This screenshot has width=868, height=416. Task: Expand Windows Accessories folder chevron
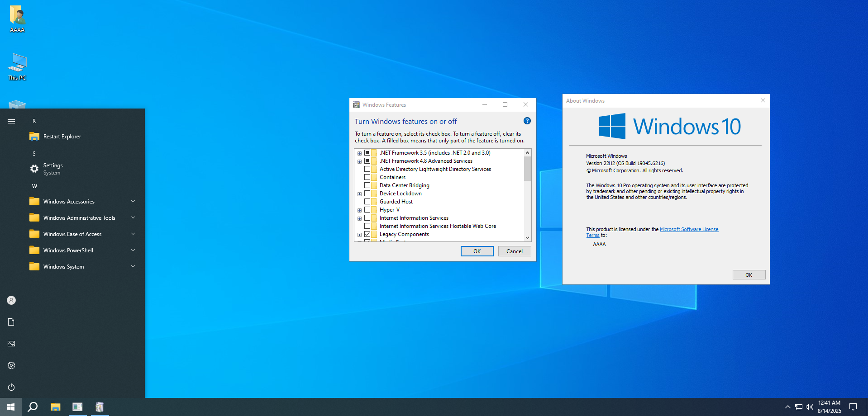(133, 201)
